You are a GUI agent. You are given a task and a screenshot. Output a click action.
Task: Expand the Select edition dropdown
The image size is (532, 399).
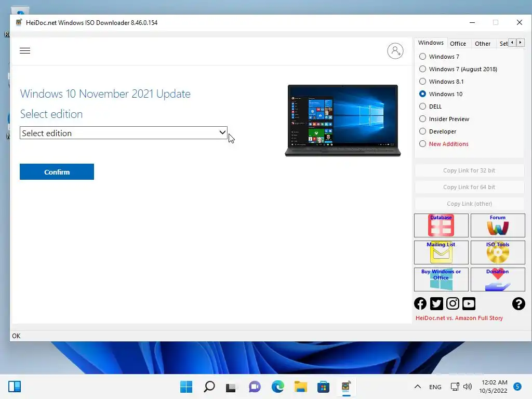124,133
